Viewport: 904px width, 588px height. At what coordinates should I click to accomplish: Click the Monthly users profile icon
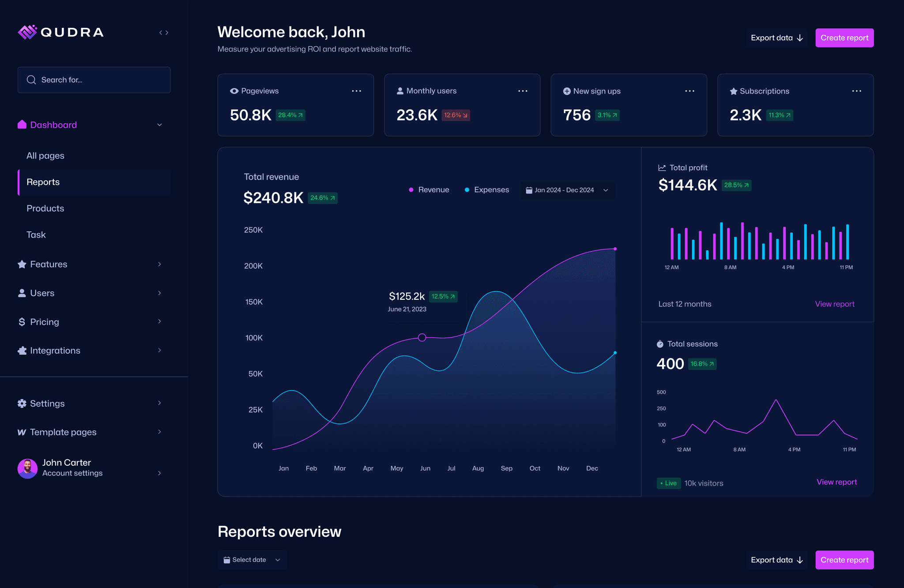point(401,91)
